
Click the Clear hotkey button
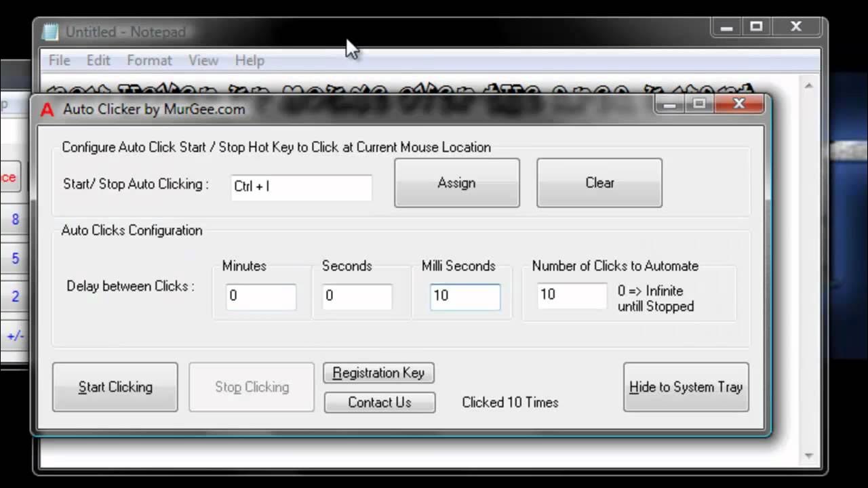tap(599, 183)
